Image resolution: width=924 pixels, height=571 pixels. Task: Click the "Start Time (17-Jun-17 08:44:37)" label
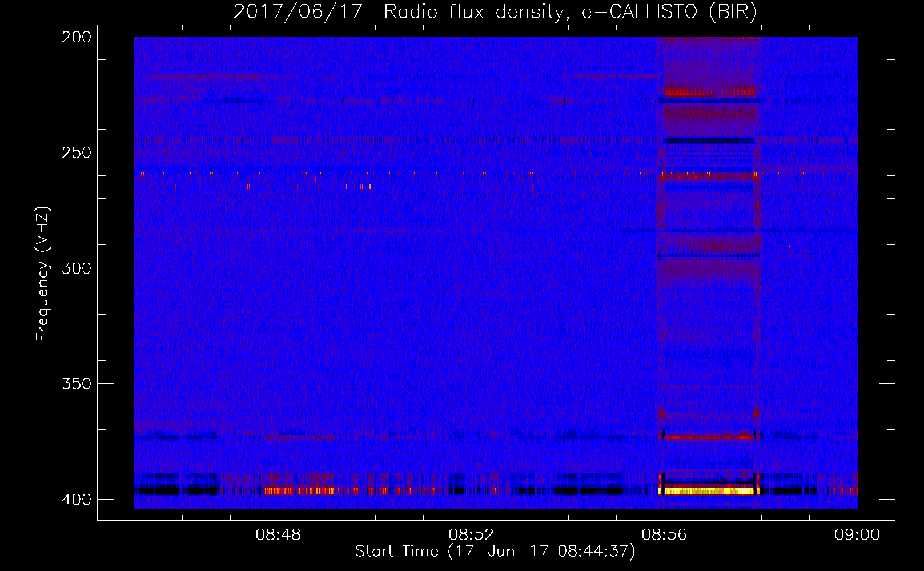tap(495, 552)
